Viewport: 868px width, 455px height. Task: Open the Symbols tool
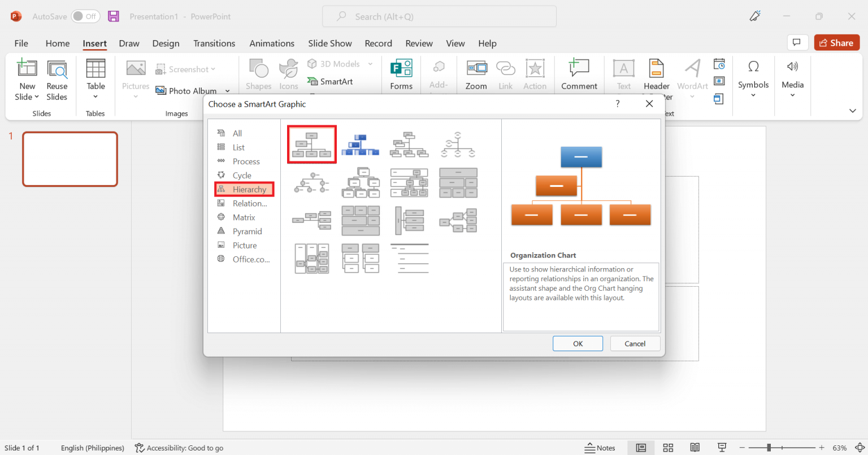pyautogui.click(x=753, y=74)
